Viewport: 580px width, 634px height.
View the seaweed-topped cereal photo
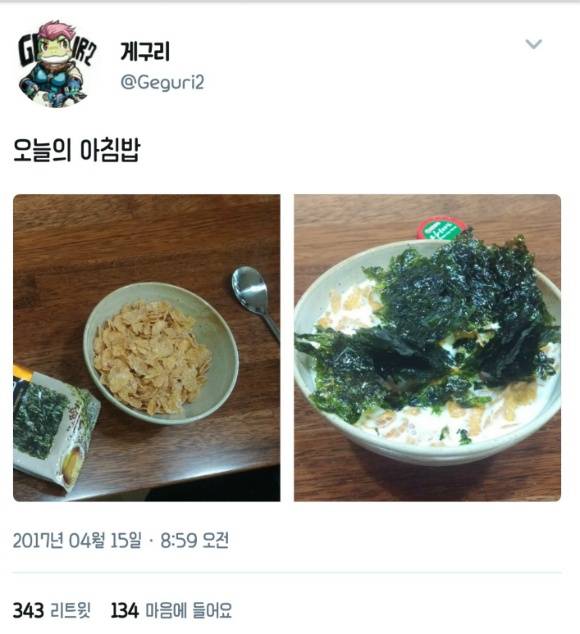427,348
